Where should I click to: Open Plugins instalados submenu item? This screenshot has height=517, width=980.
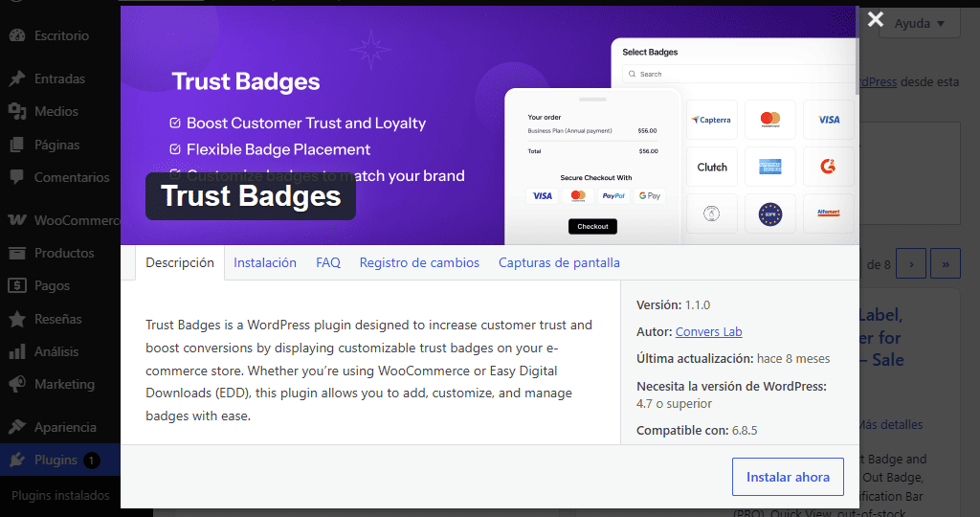(x=60, y=495)
